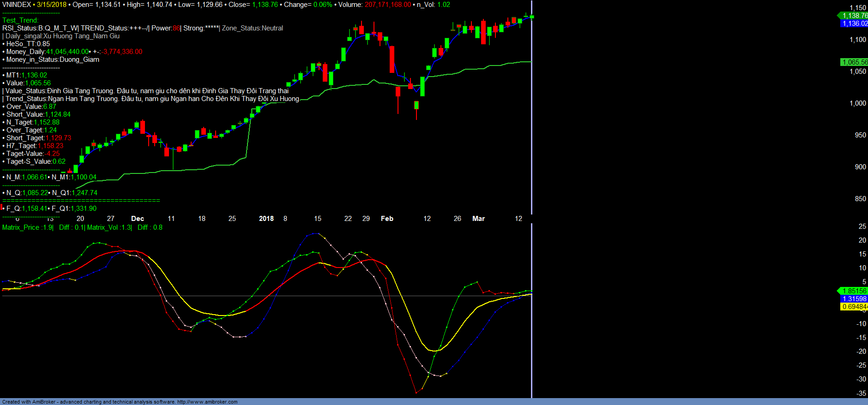Click the -35 value on oscillator axis
Viewport: 868px width, 405px height.
click(861, 393)
